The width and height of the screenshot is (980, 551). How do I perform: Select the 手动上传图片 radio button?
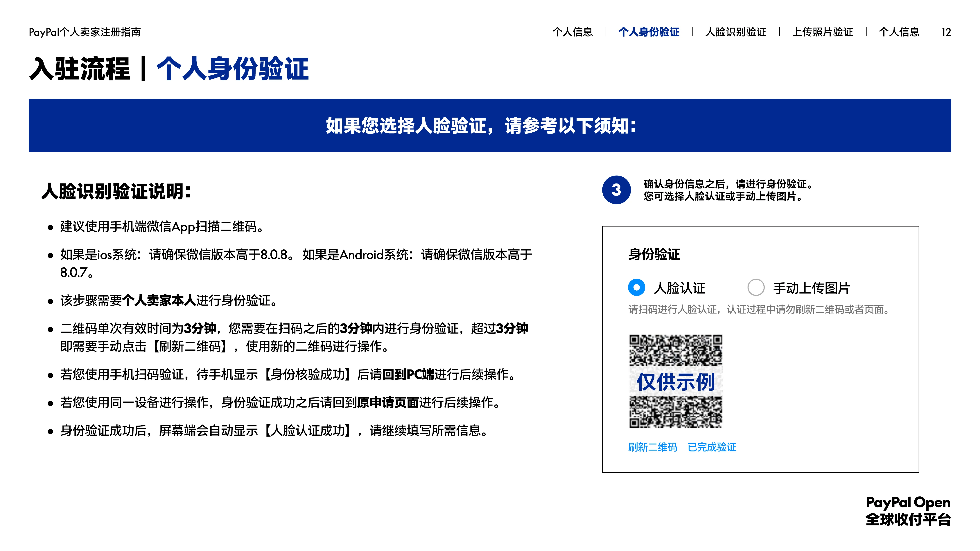click(756, 287)
